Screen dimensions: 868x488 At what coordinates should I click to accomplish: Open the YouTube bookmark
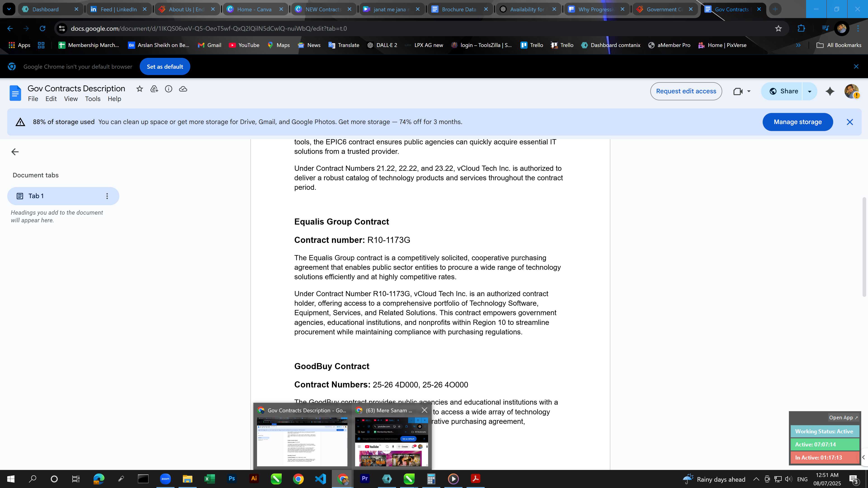[244, 45]
